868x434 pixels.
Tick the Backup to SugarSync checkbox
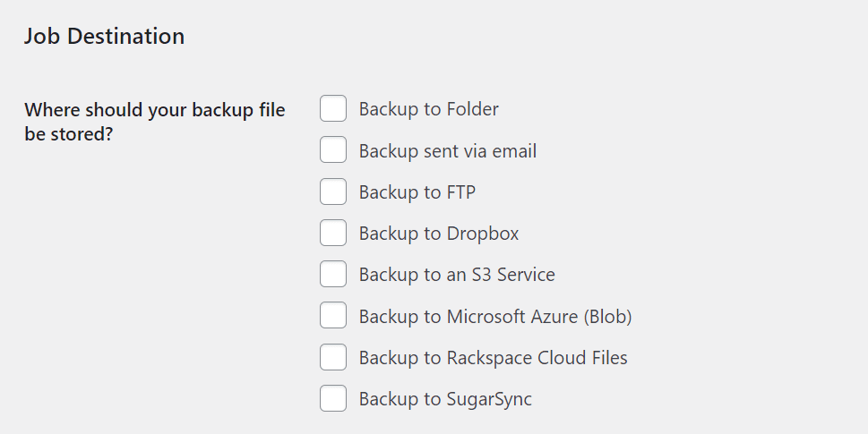[333, 398]
